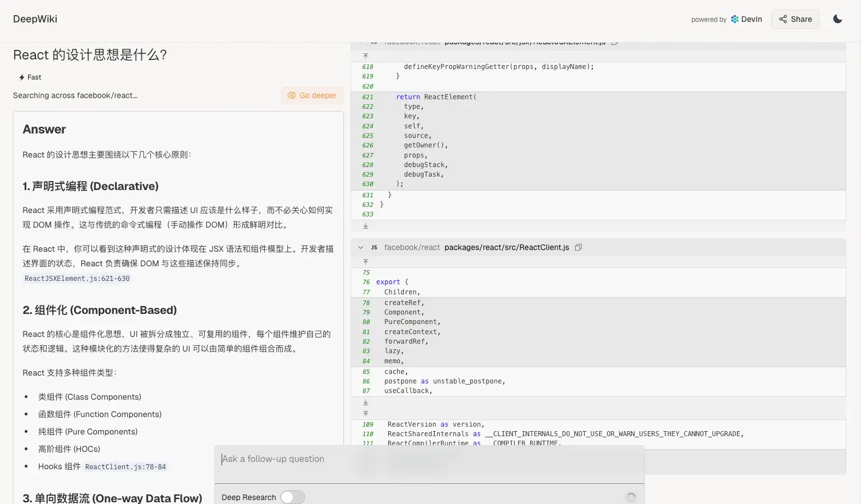Viewport: 861px width, 504px height.
Task: Click code line 76 export {
Action: [392, 282]
